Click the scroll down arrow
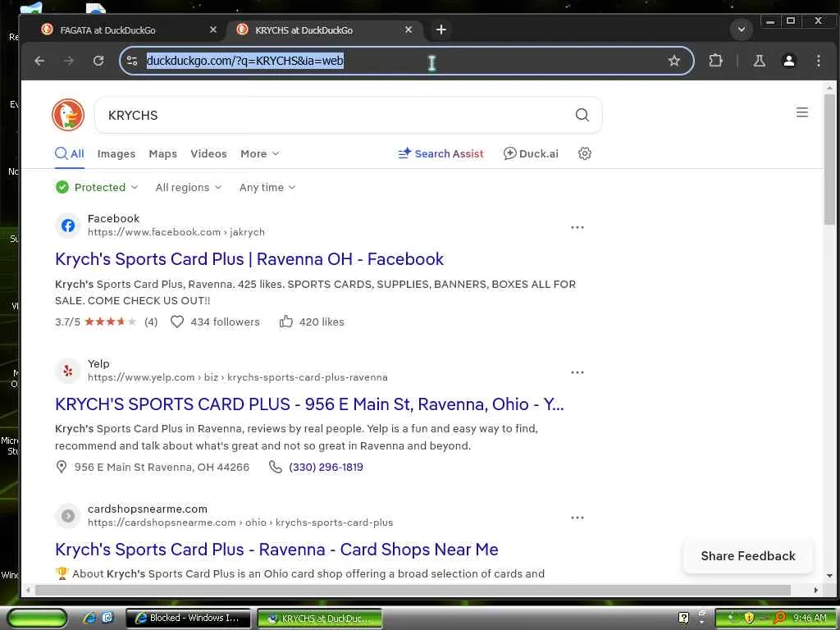The width and height of the screenshot is (840, 630). click(x=830, y=576)
